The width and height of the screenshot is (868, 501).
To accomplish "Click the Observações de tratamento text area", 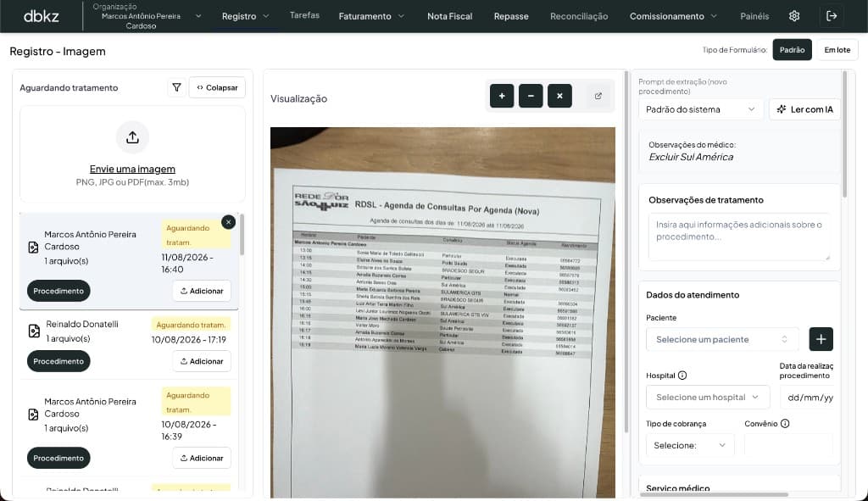I will point(739,237).
